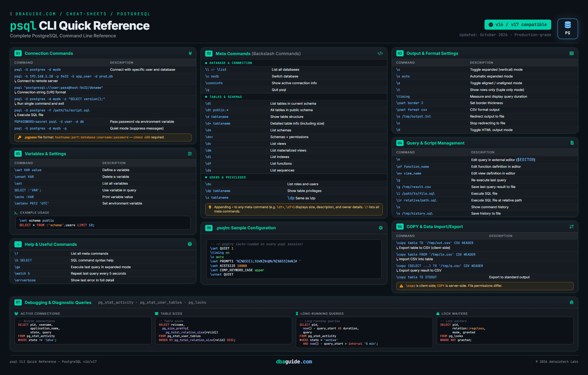Click the DBAGUIDE.COM breadcrumb segment
The image size is (588, 375).
pos(36,14)
